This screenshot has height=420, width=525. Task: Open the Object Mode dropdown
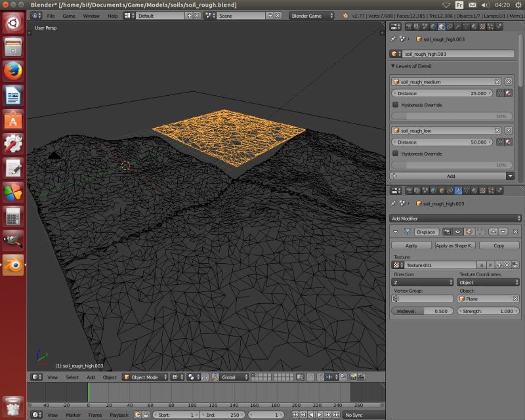tap(146, 377)
